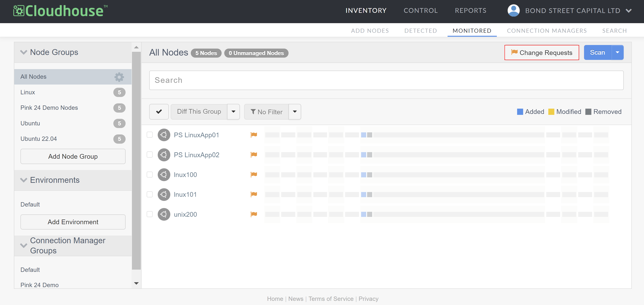Select the lnux101 node checkbox
Image resolution: width=644 pixels, height=305 pixels.
point(150,194)
